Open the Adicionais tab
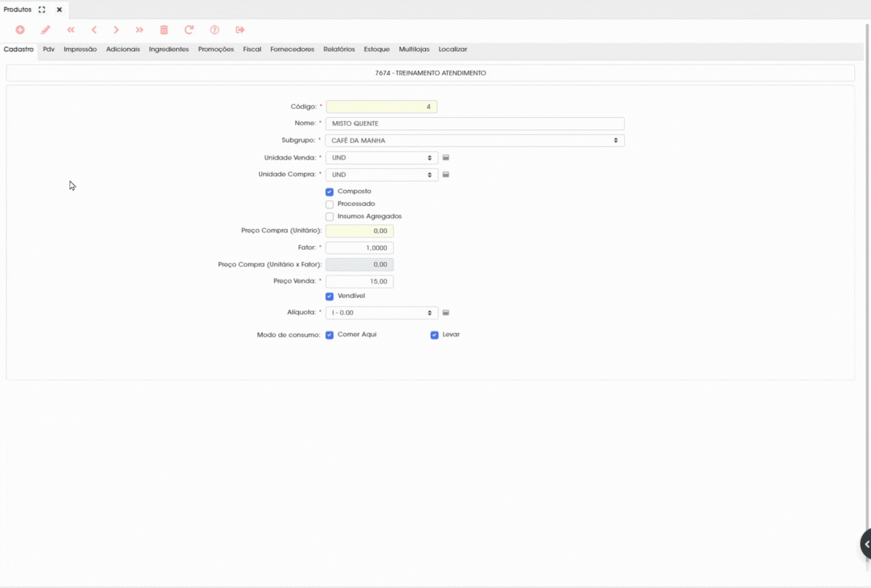The width and height of the screenshot is (871, 588). (x=123, y=49)
